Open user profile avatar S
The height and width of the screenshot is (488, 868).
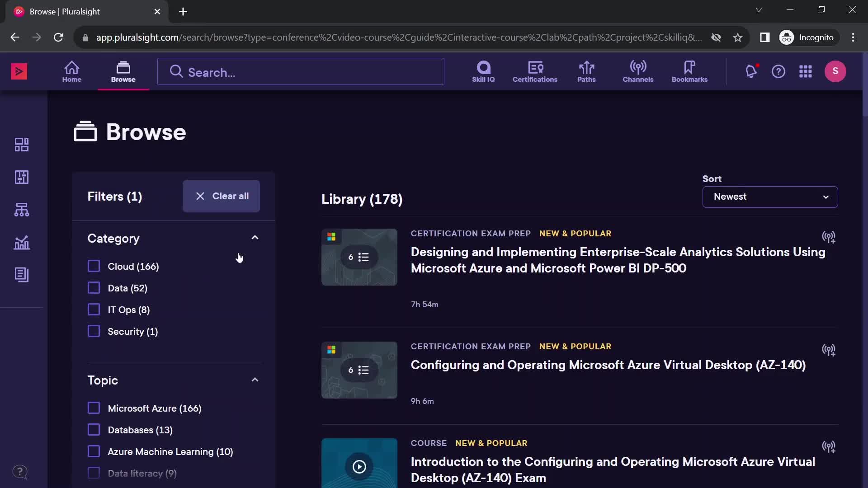pos(835,71)
